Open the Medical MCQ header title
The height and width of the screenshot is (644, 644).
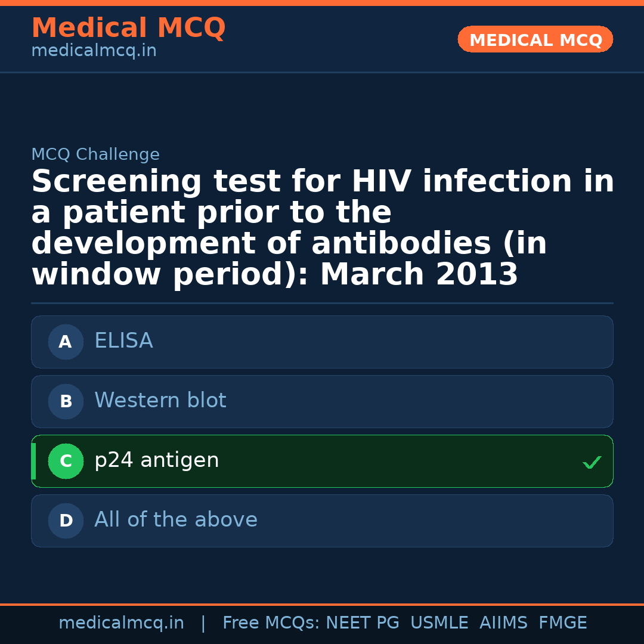pyautogui.click(x=128, y=28)
